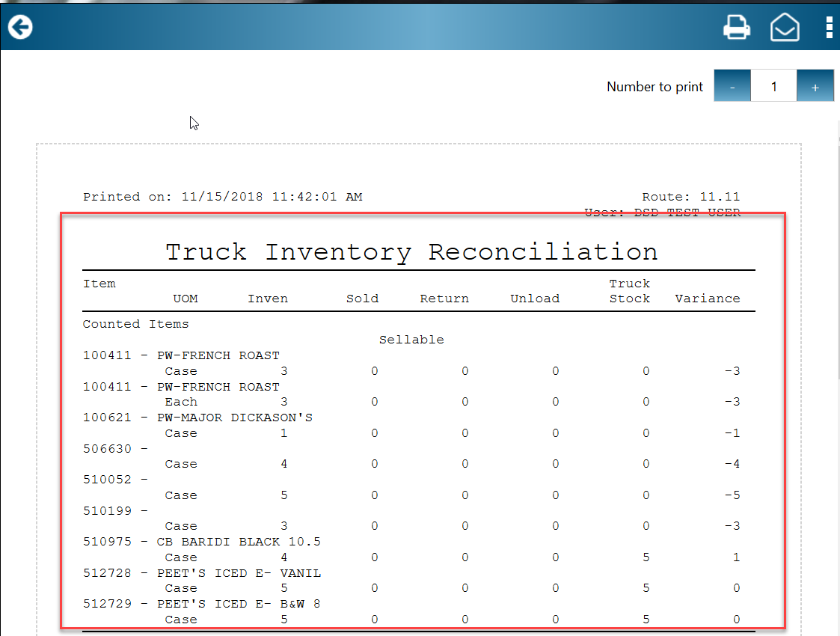Select item 512728 PEET'S ICED E- VANIL
The image size is (840, 636).
tap(201, 573)
